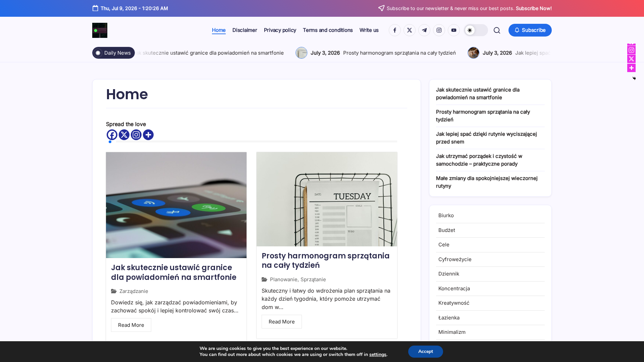Select the Koncentracja category
The image size is (644, 362).
coord(454,289)
